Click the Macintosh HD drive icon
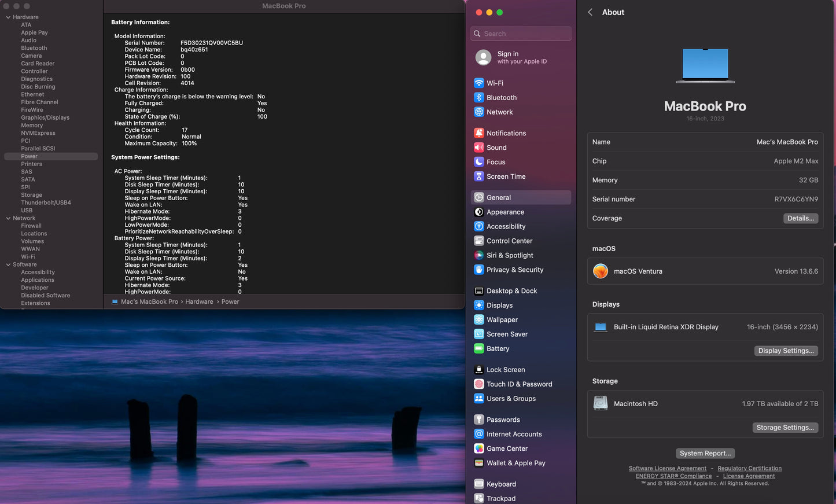 [x=601, y=403]
